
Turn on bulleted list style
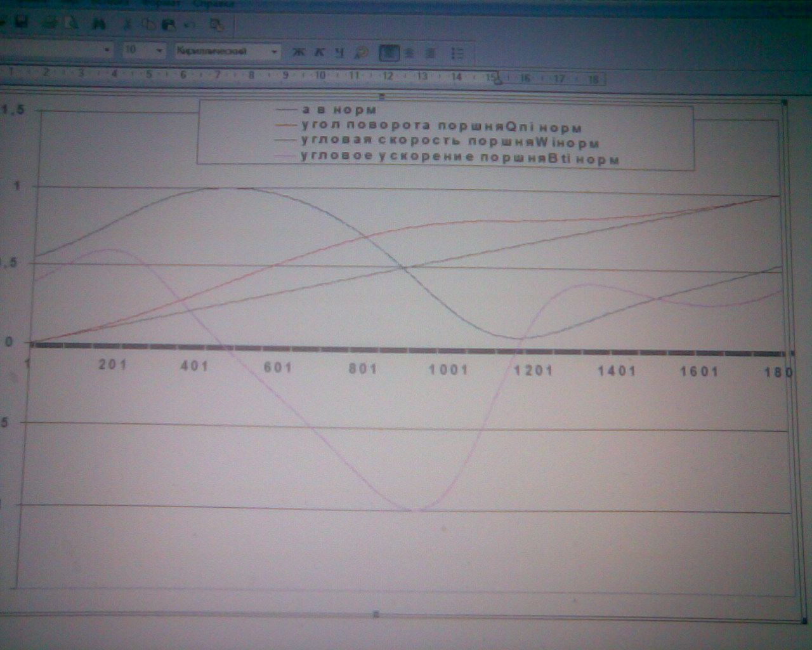[x=457, y=53]
